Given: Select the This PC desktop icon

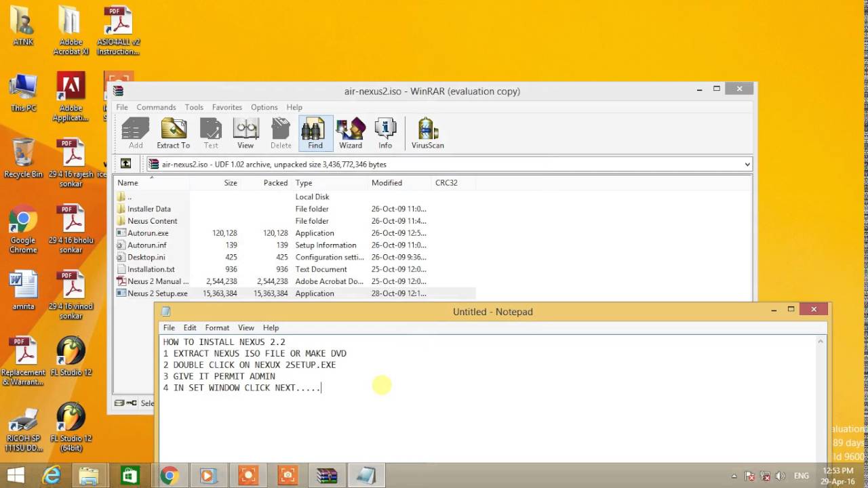Looking at the screenshot, I should tap(23, 93).
